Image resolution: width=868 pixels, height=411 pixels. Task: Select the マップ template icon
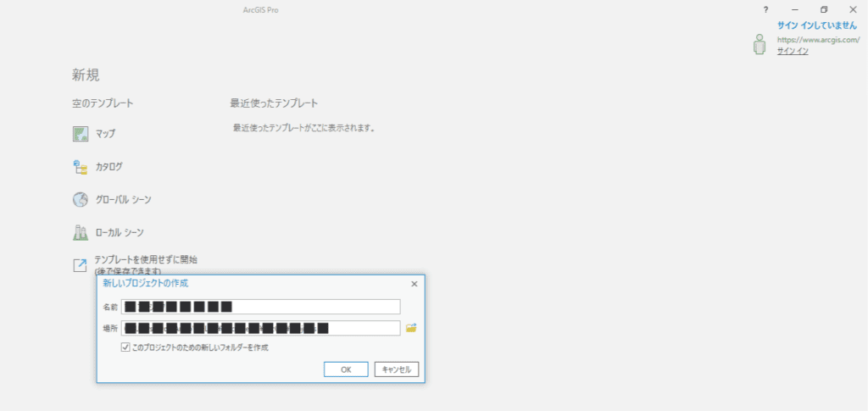tap(81, 134)
